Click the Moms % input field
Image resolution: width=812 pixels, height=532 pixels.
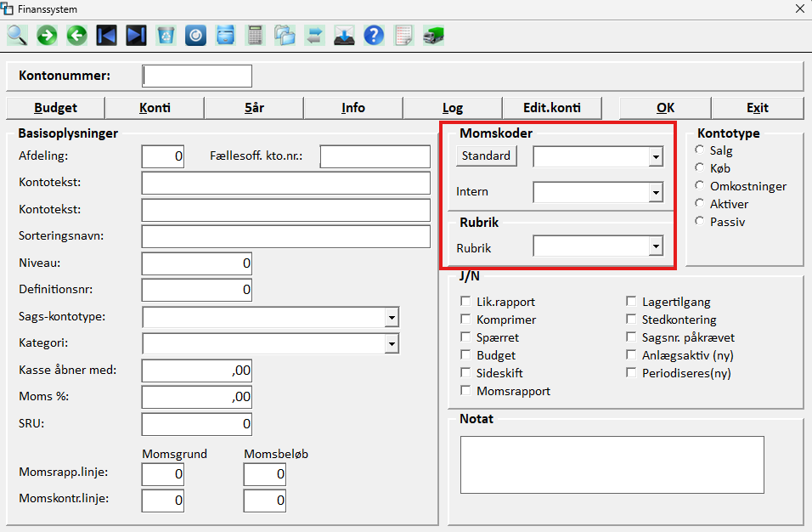(x=197, y=398)
